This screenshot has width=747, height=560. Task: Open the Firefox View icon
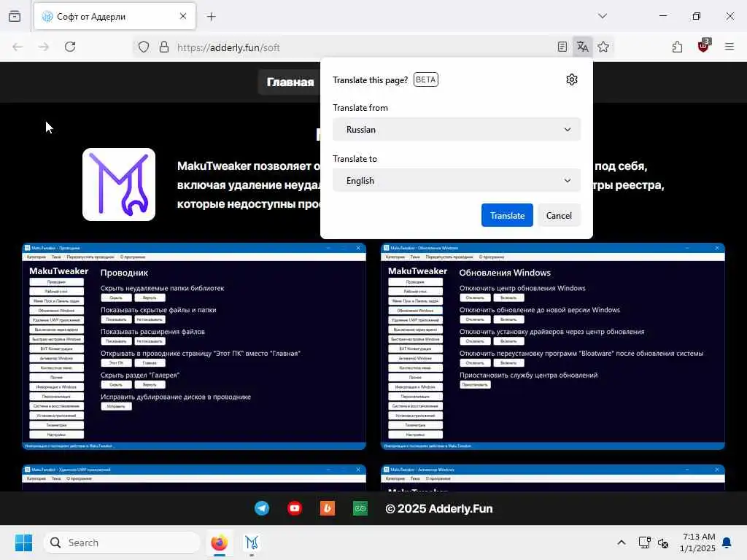(x=15, y=16)
